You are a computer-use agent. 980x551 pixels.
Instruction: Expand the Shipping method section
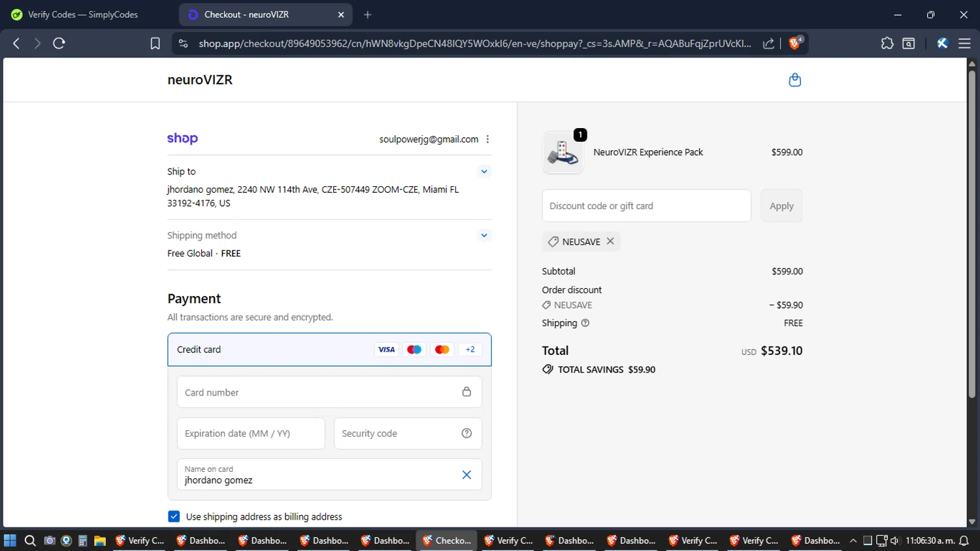[484, 235]
